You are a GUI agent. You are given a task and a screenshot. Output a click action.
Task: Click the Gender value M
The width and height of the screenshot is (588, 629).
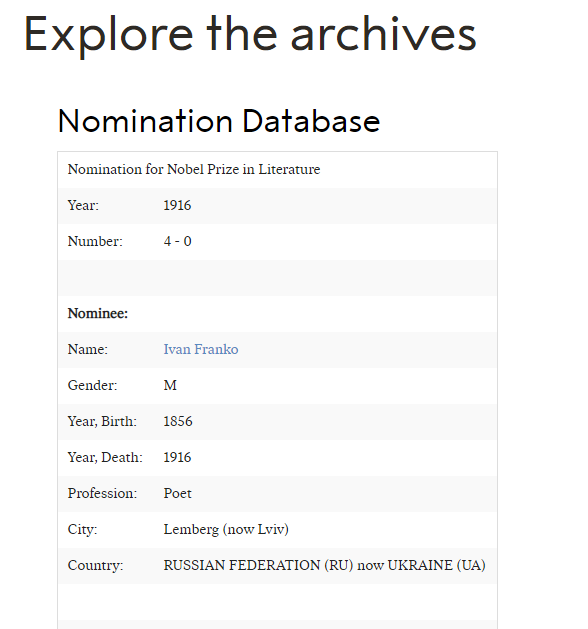tap(170, 386)
